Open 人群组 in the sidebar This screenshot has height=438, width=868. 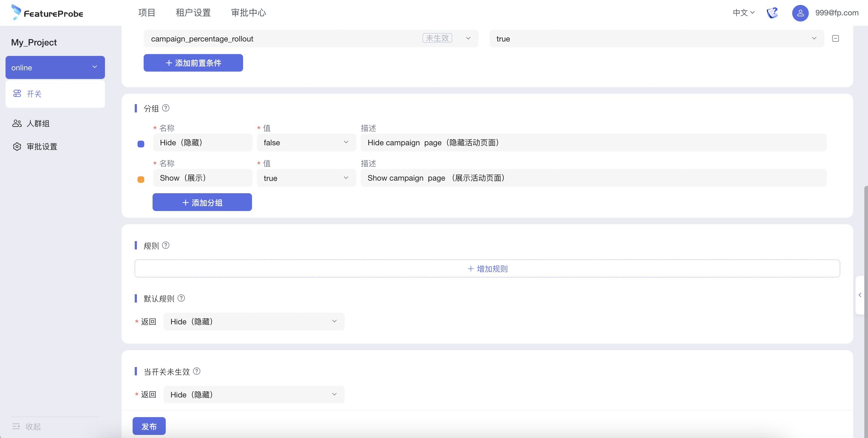[x=38, y=123]
